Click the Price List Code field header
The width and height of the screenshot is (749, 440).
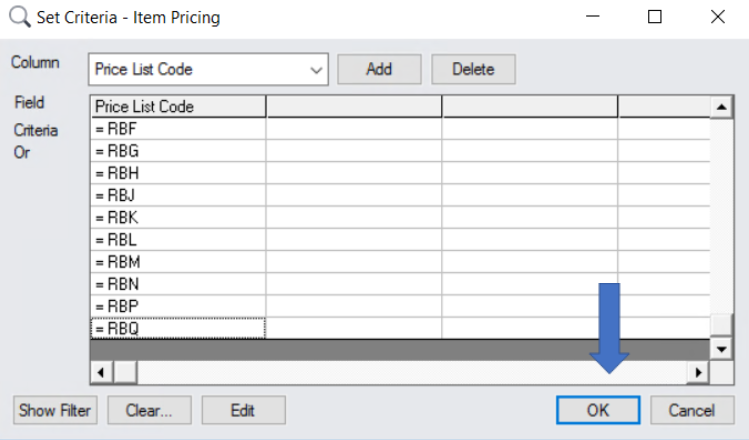pos(178,106)
